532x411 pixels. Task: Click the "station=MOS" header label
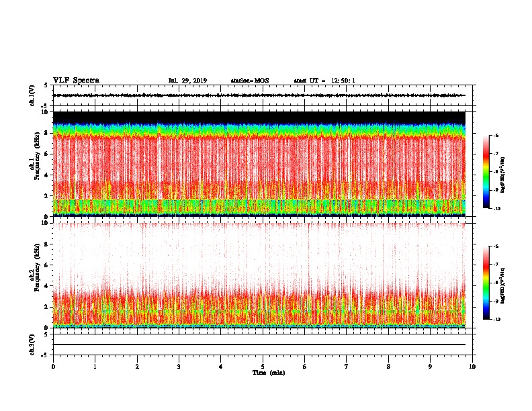(x=250, y=81)
